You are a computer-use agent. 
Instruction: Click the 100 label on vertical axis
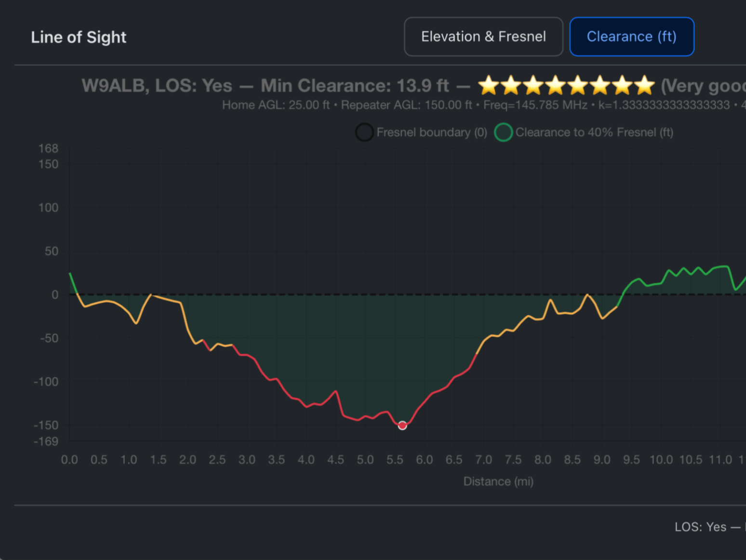point(48,208)
